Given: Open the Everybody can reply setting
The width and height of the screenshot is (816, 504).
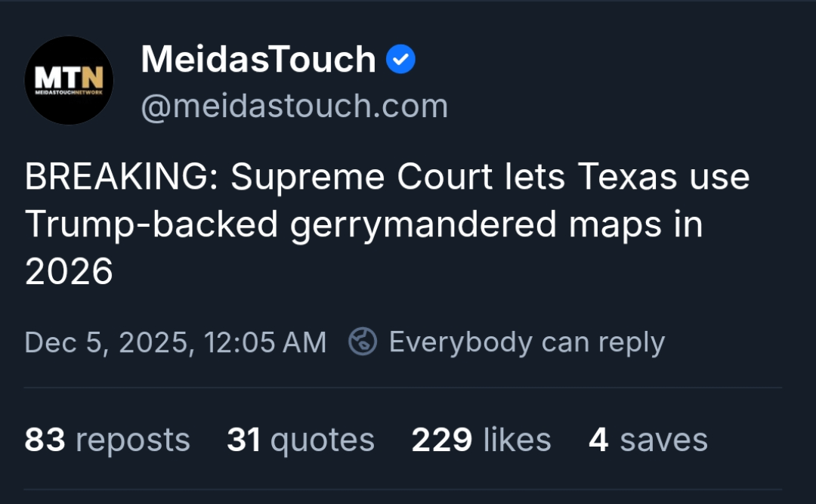Looking at the screenshot, I should click(x=527, y=342).
